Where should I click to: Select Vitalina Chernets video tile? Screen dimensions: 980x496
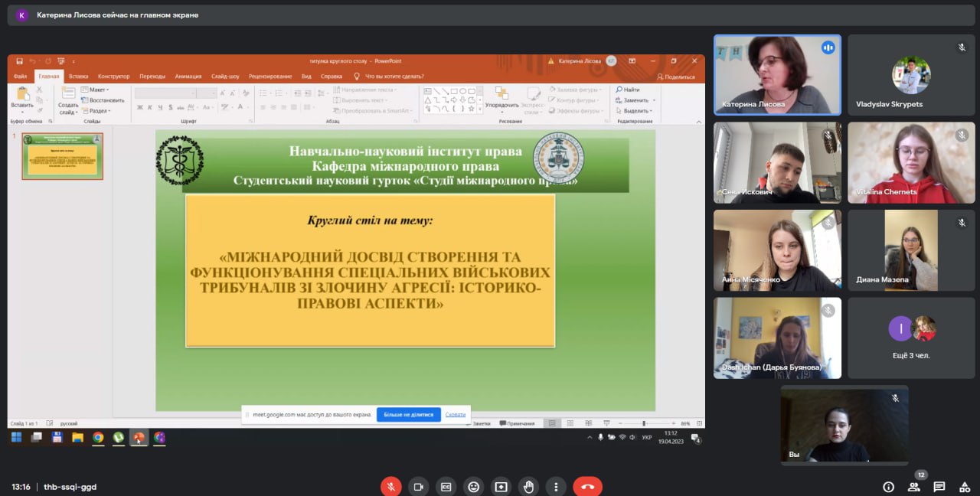911,162
